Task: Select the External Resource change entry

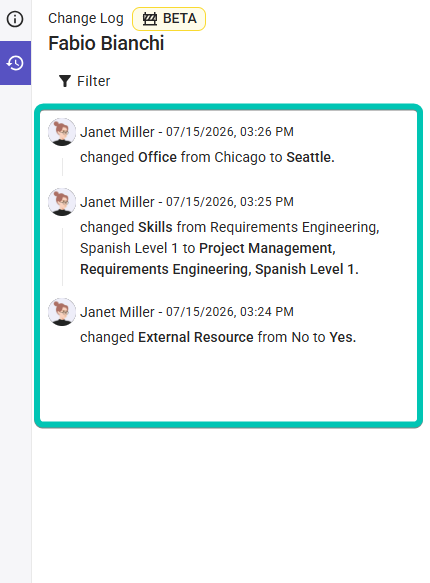Action: [218, 337]
